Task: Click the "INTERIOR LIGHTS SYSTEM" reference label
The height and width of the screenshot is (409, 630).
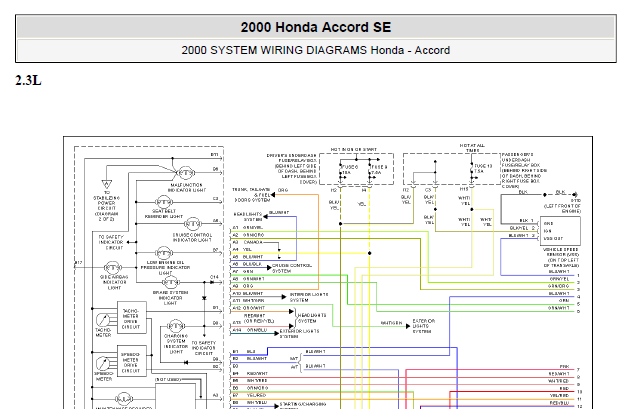Action: pyautogui.click(x=309, y=297)
